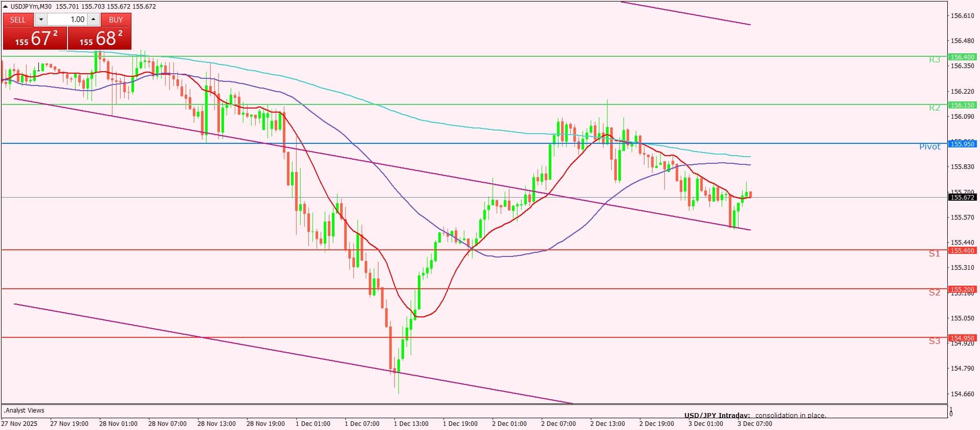Click the green 156.150 price tag
The width and height of the screenshot is (980, 430).
(x=962, y=105)
